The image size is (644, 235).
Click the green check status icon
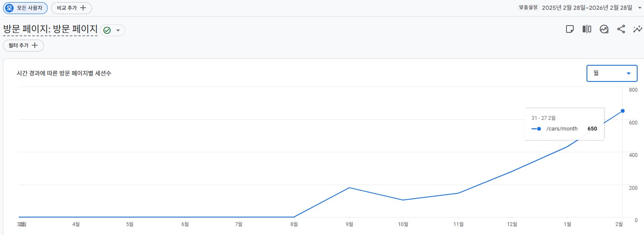(107, 30)
